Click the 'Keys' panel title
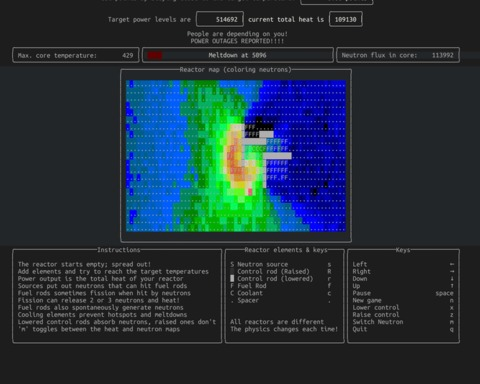 [403, 250]
